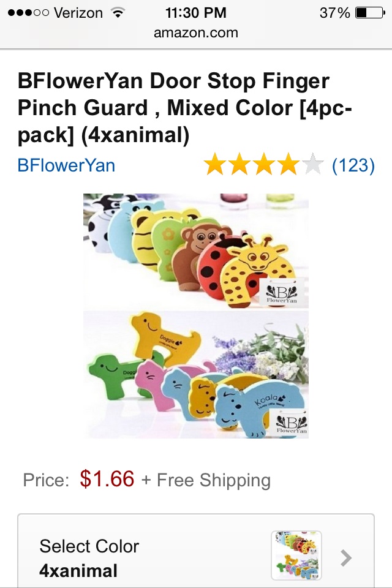This screenshot has width=392, height=588.
Task: Tap the FlowerYan logo on bottom product photo
Action: [x=292, y=423]
